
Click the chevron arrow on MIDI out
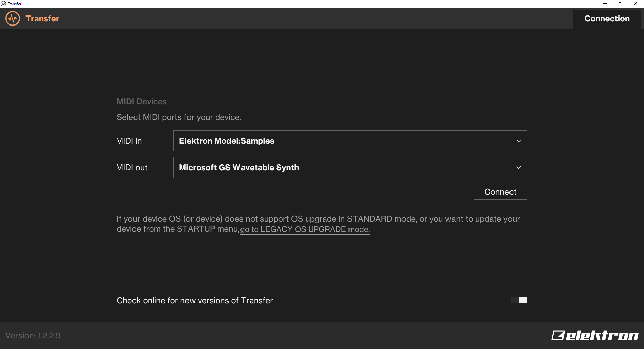(518, 168)
